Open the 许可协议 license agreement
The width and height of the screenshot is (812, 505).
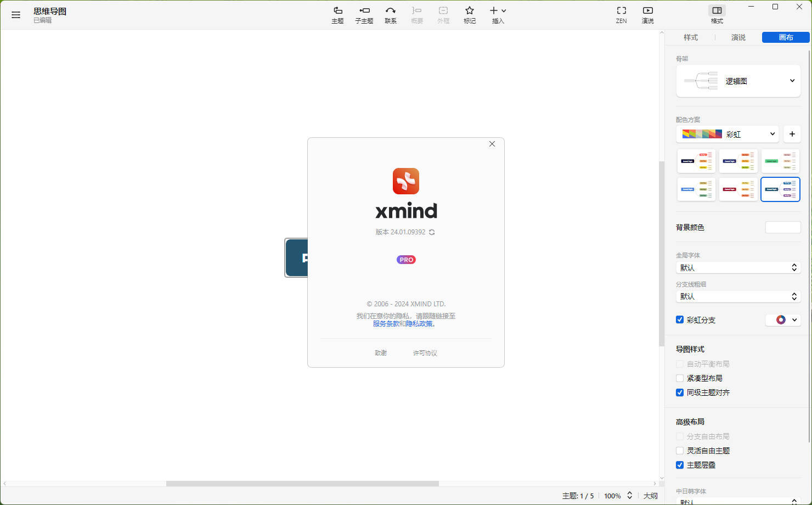tap(425, 352)
